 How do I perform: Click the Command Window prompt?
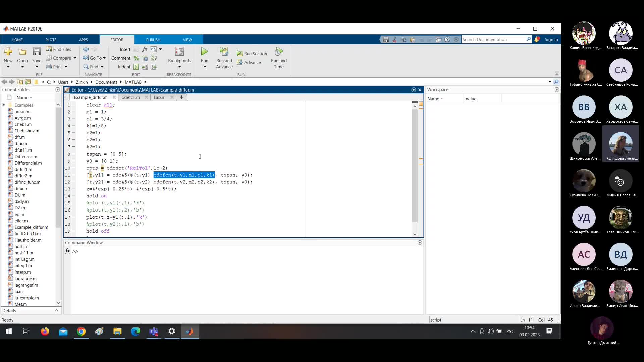[x=75, y=251]
